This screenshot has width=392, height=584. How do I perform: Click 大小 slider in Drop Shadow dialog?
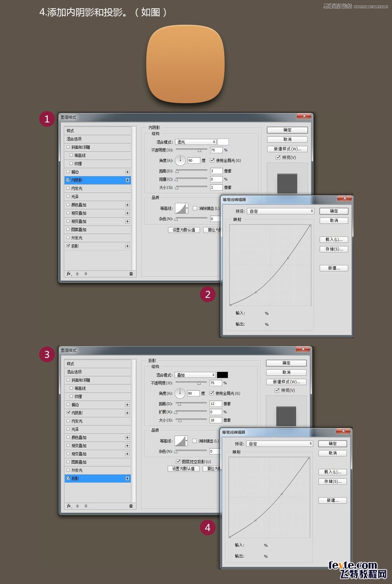(x=191, y=420)
